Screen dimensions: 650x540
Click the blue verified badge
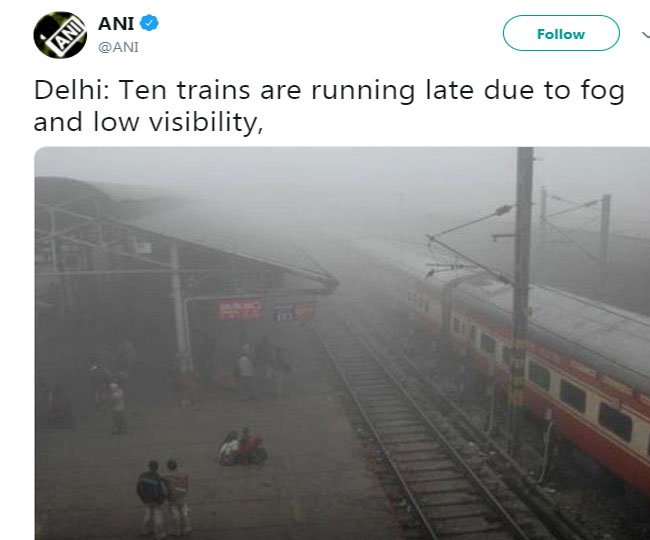coord(149,23)
